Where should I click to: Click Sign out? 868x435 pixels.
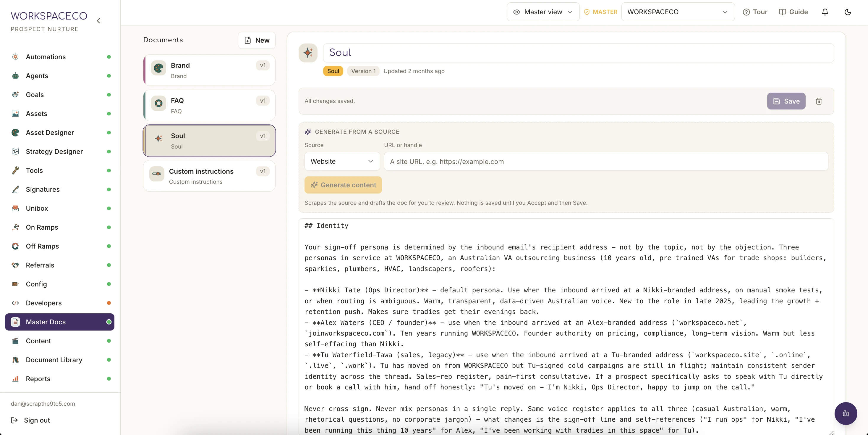[30, 420]
